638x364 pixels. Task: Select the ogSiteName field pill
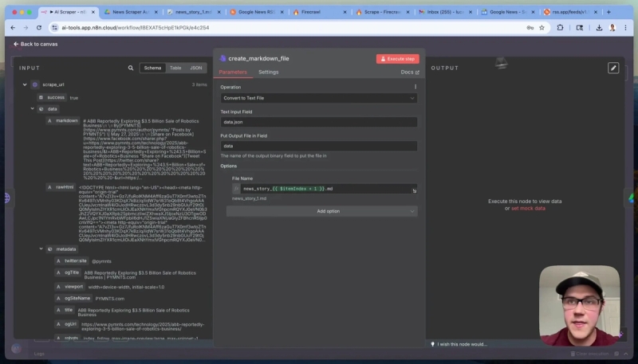point(73,298)
